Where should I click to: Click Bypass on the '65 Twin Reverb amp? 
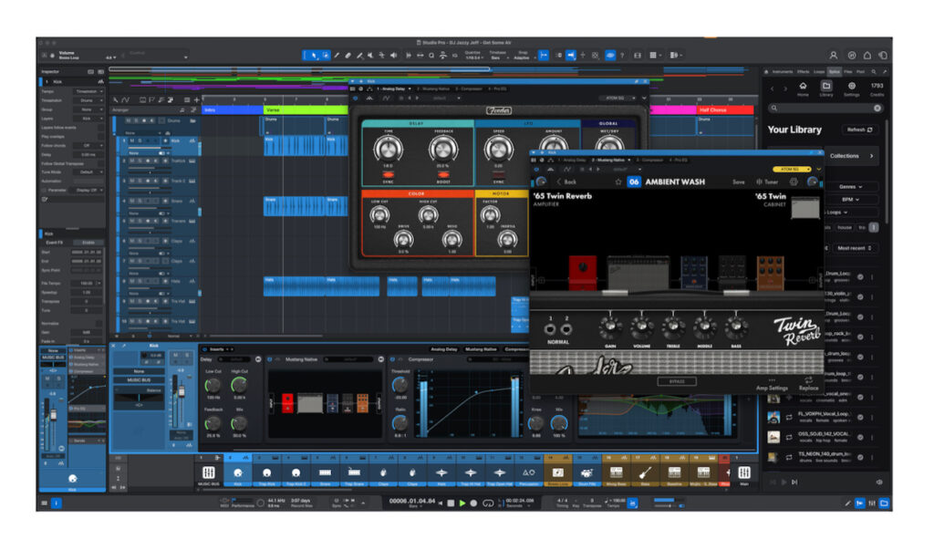coord(677,382)
